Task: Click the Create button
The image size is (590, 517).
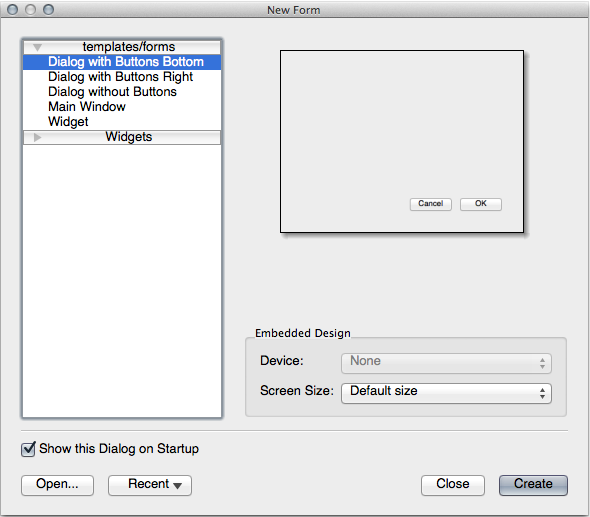Action: [533, 485]
